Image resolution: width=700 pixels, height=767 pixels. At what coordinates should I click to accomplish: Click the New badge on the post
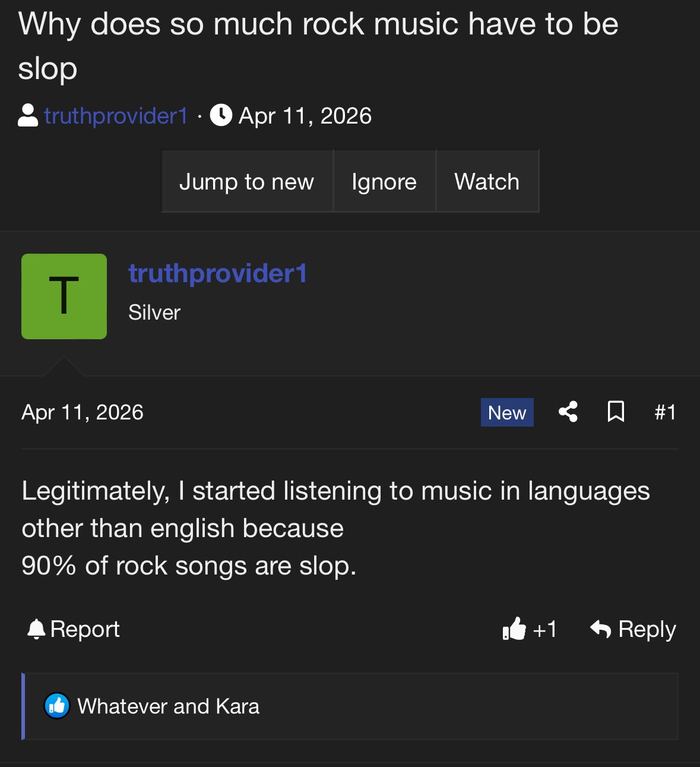click(x=507, y=412)
